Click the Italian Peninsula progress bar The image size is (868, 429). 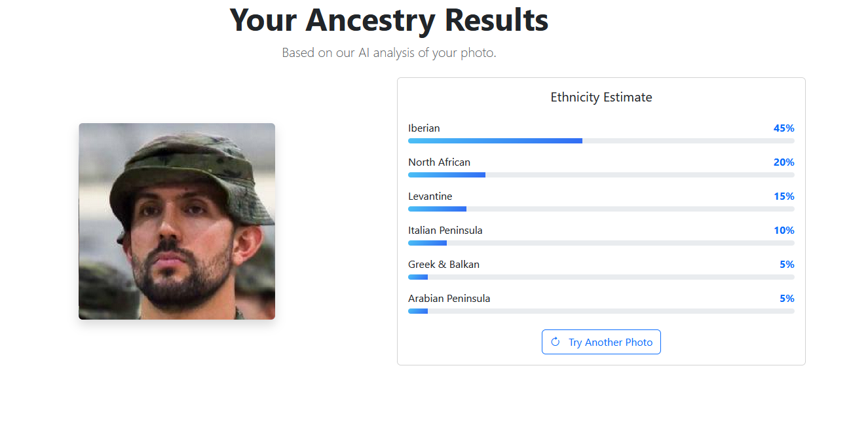(x=601, y=243)
